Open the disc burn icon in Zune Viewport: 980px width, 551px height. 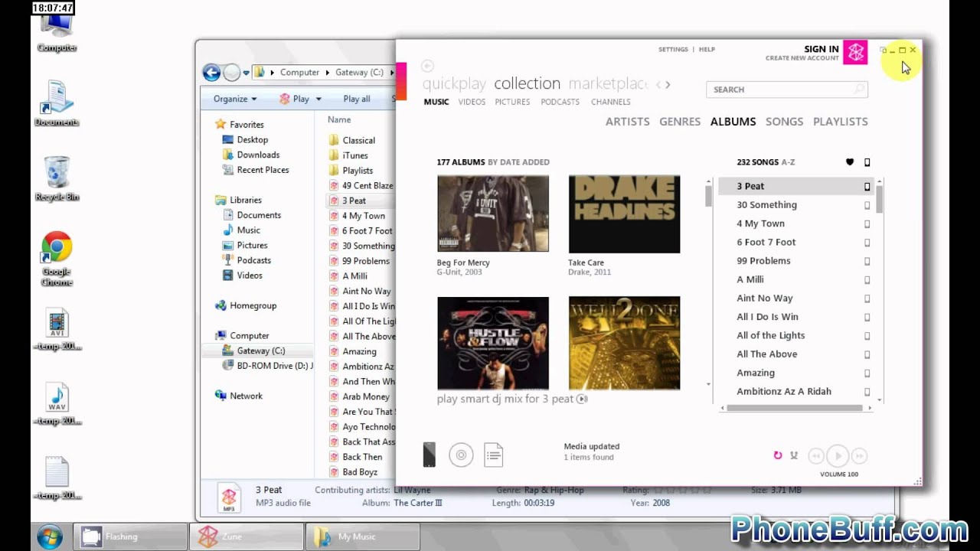[461, 455]
